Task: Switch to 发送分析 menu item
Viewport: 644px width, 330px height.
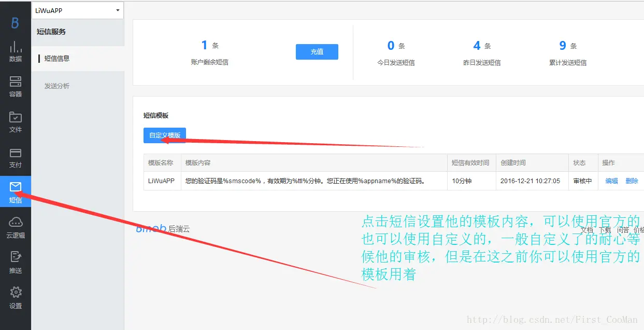Action: coord(57,86)
